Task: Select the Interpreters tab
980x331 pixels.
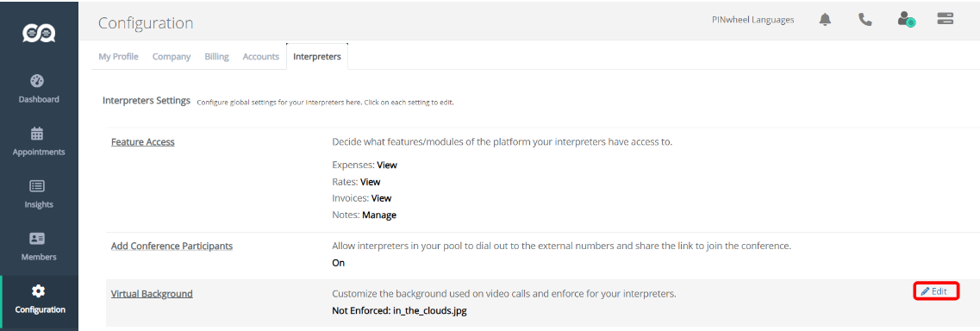Action: (317, 56)
